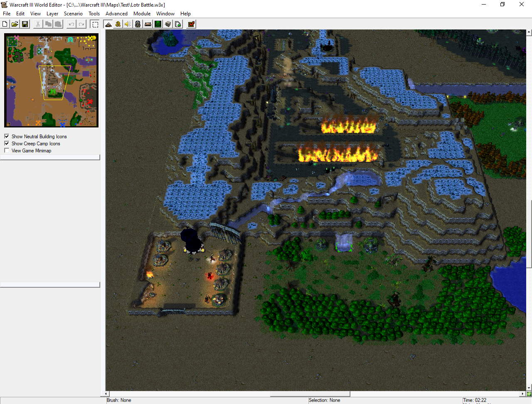Open the Object Manager cube icon

(x=168, y=24)
